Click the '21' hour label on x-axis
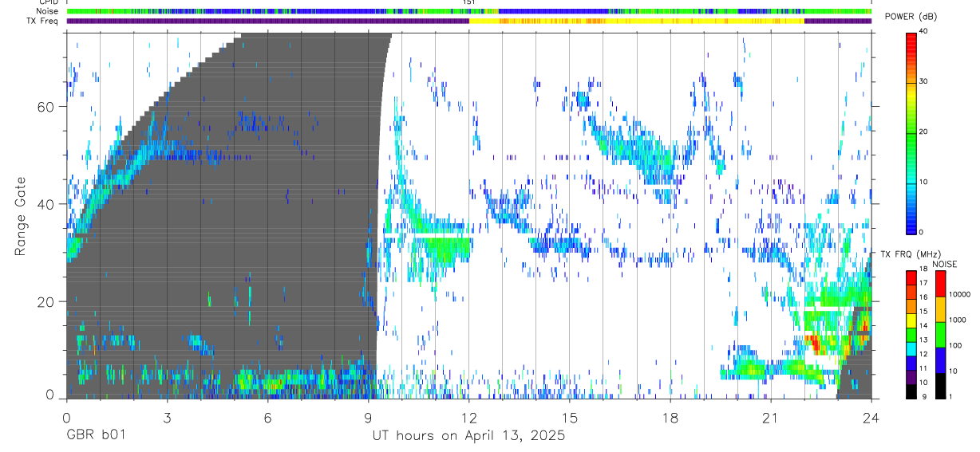Viewport: 980px width, 452px height. pos(771,418)
